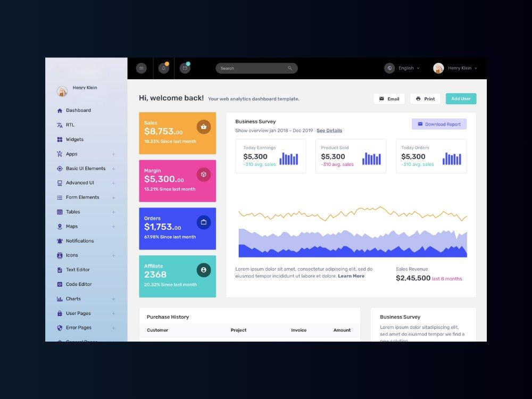Click the Dashboard home icon in sidebar
Viewport: 532px width, 399px height.
(60, 111)
